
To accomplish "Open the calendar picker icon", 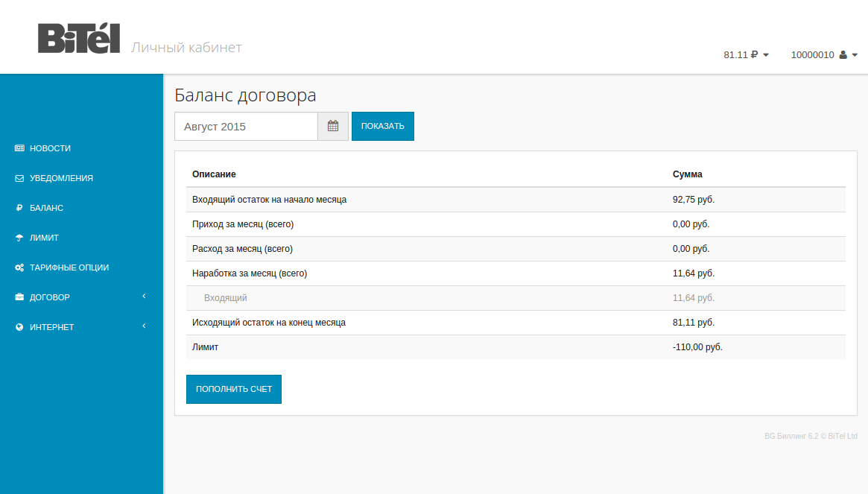I will 332,126.
